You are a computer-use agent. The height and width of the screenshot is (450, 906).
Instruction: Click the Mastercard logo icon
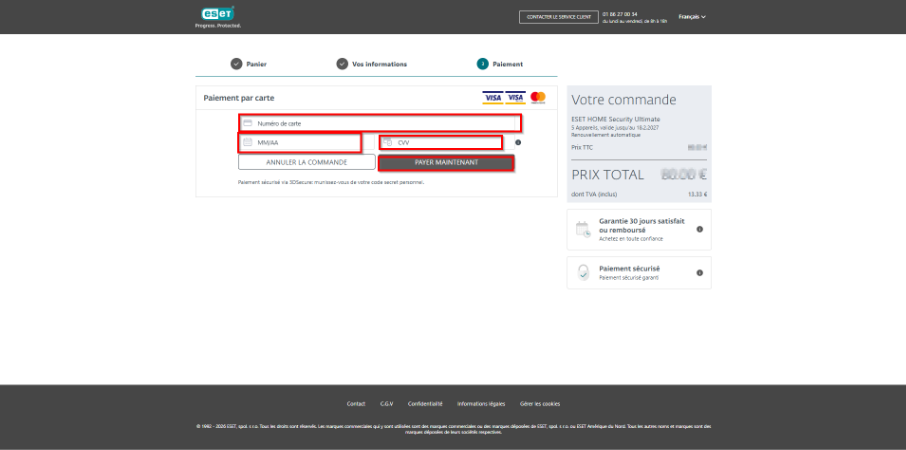click(x=537, y=98)
